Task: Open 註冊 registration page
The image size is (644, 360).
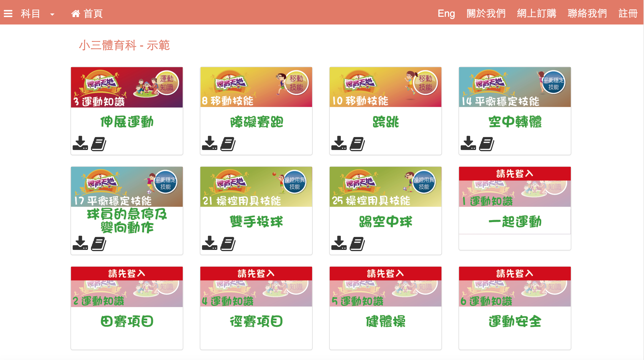Action: tap(628, 13)
